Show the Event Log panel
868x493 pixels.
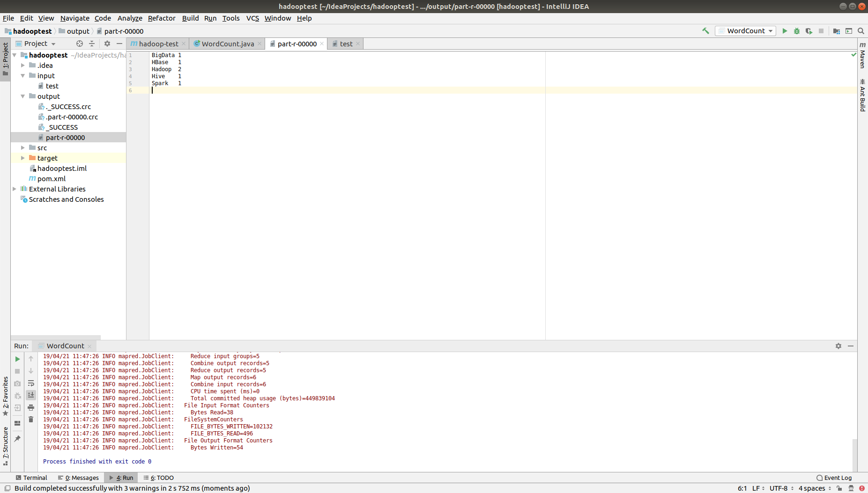point(838,478)
